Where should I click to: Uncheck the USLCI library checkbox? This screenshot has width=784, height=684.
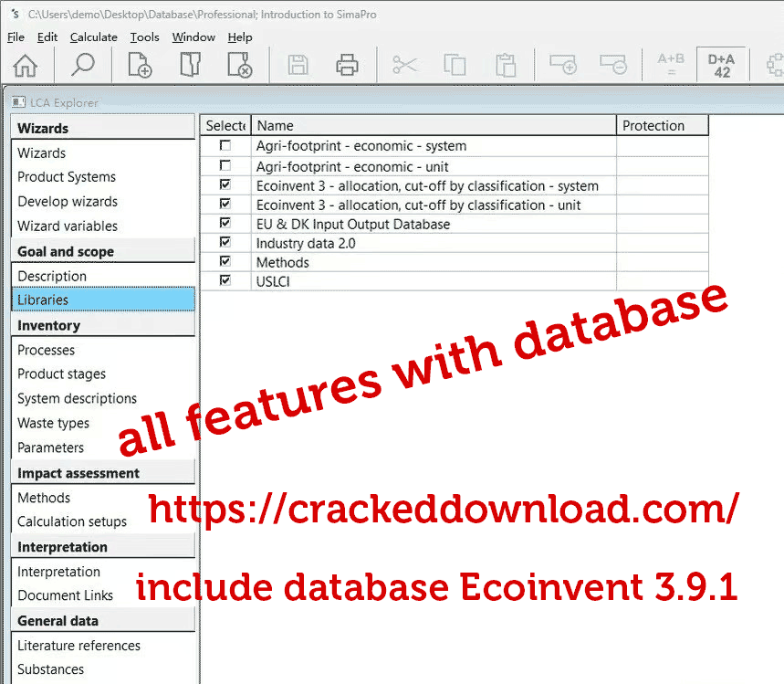(225, 280)
